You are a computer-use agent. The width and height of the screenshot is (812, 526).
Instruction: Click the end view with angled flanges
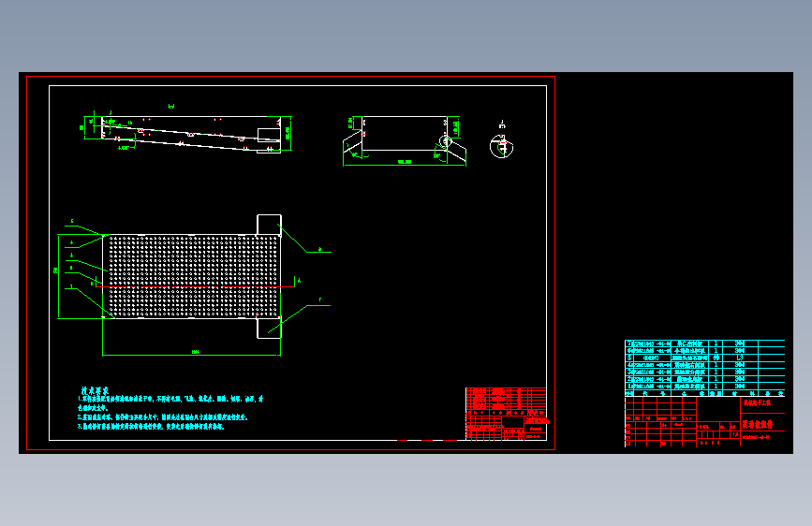[x=405, y=139]
